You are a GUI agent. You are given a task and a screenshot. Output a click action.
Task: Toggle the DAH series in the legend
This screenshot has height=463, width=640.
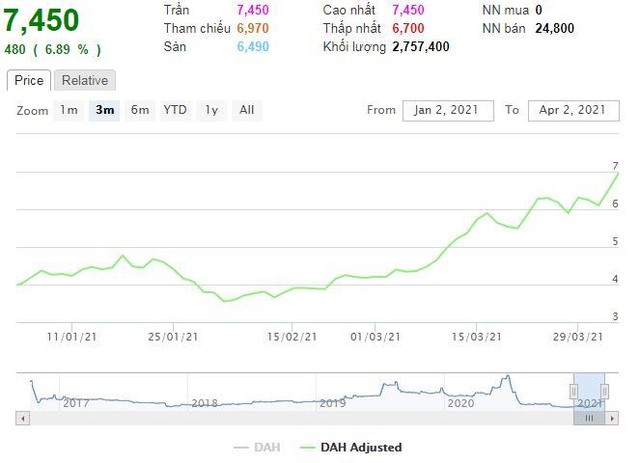pos(264,447)
